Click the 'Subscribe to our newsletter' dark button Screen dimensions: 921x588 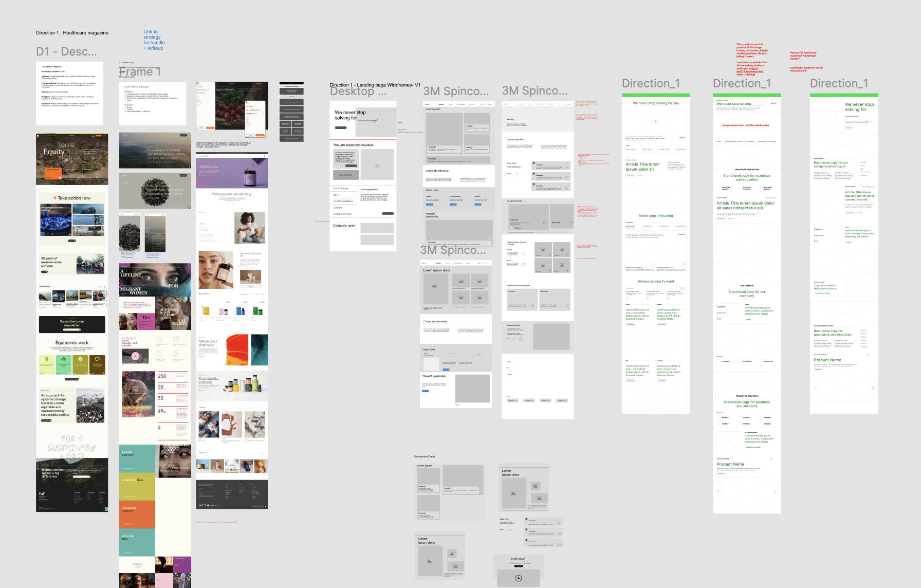point(72,324)
